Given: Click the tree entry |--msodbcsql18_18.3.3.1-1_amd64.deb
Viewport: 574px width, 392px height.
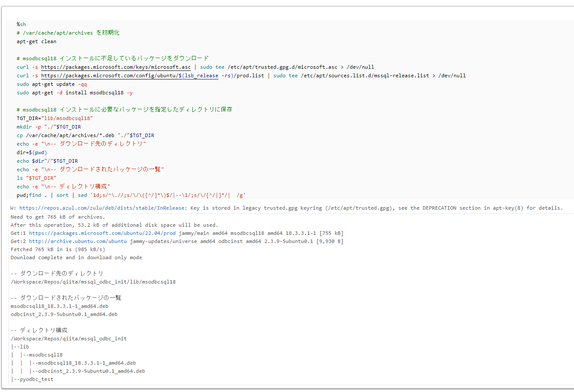Looking at the screenshot, I should (x=82, y=363).
